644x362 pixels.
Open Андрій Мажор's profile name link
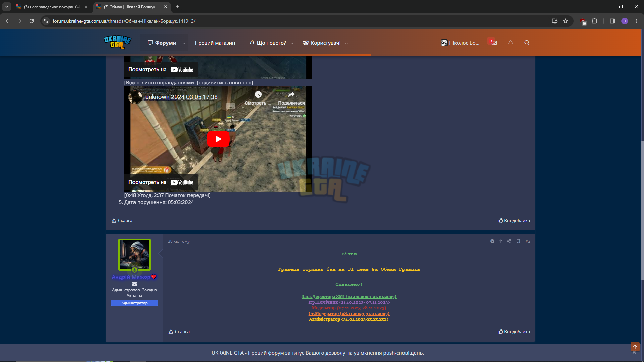(131, 277)
